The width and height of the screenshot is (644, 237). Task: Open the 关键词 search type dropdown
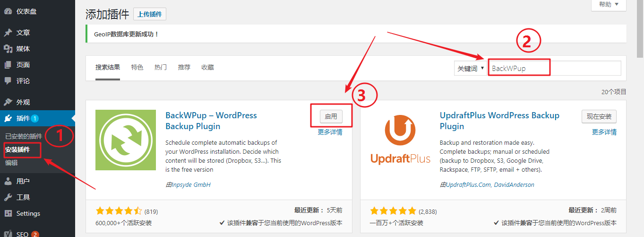tap(470, 68)
